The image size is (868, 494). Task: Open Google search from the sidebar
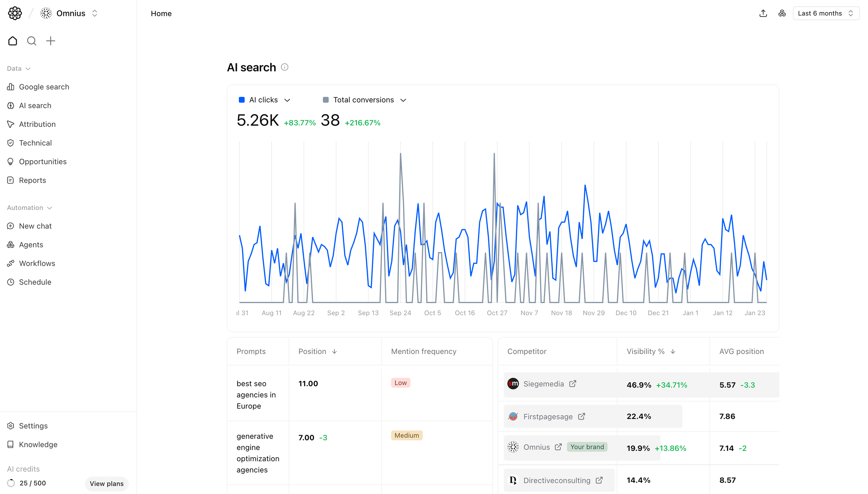tap(44, 86)
